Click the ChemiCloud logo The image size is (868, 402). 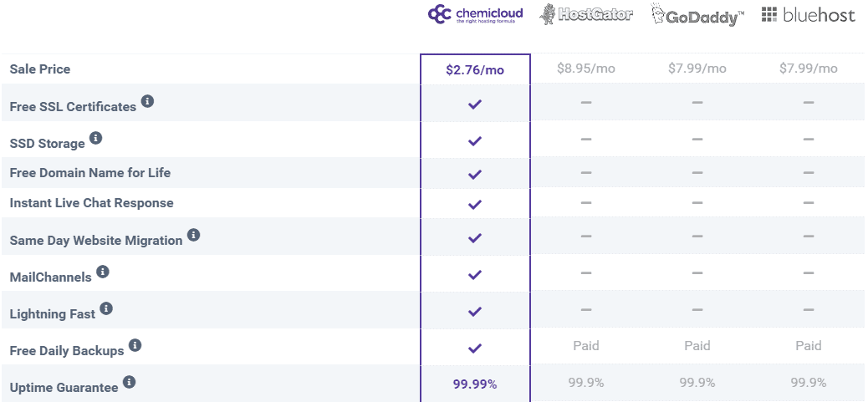point(476,14)
